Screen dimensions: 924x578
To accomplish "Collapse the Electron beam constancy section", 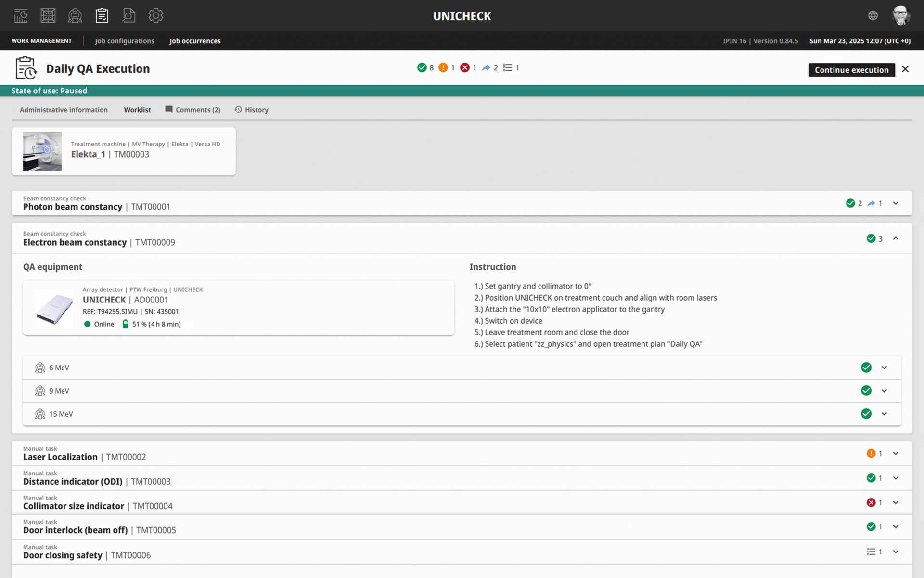I will click(896, 238).
